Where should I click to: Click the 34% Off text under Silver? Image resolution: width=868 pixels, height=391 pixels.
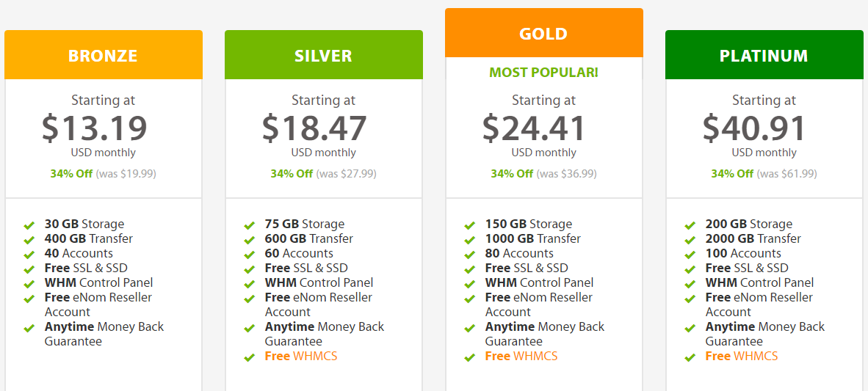(292, 174)
